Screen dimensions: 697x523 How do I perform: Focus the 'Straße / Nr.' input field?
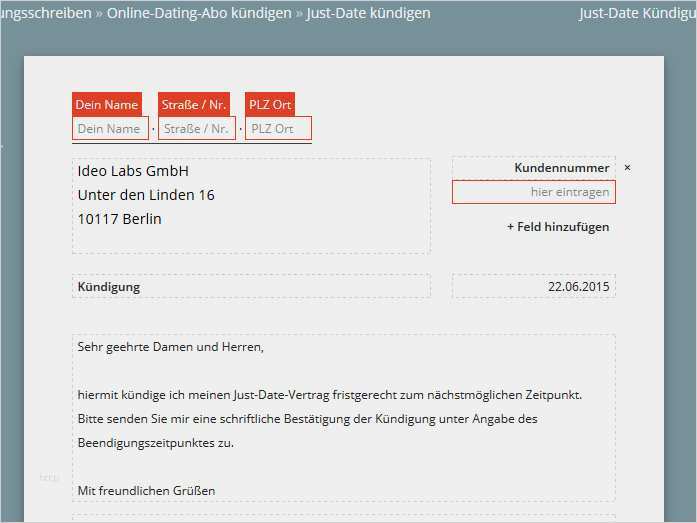click(196, 129)
